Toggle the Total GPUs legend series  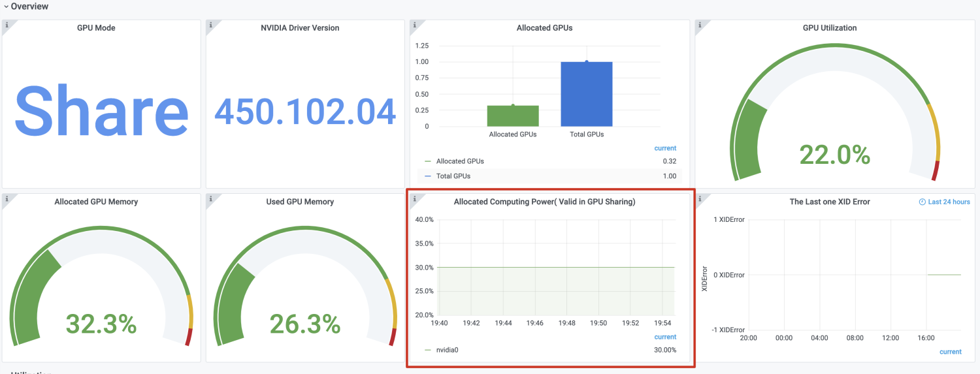tap(453, 176)
